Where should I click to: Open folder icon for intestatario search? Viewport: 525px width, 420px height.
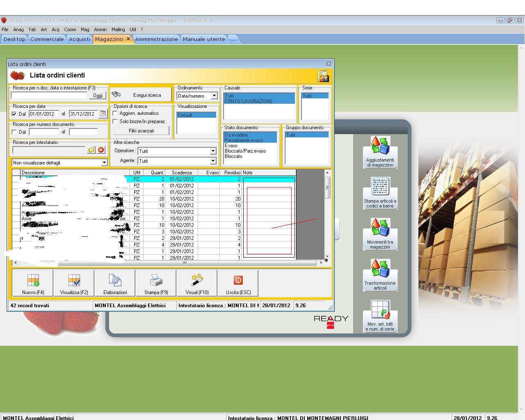pos(91,150)
